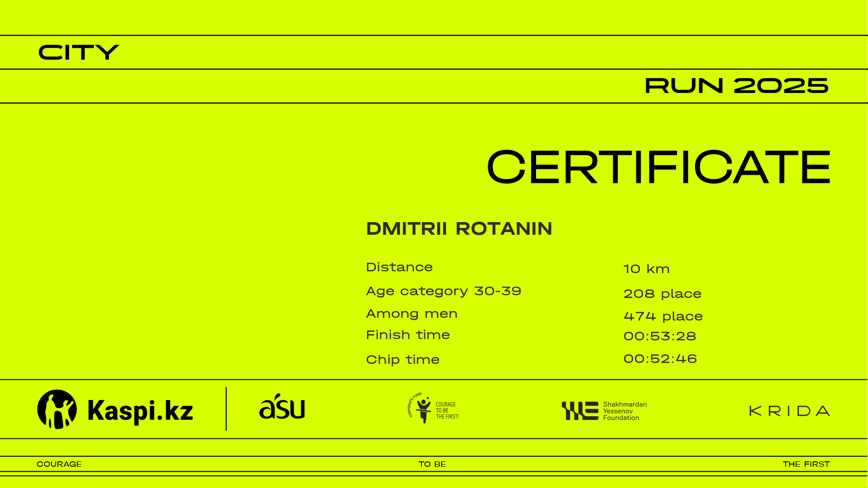Click the Courage To Be The First logo text
Viewport: 868px width, 488px height.
point(447,410)
